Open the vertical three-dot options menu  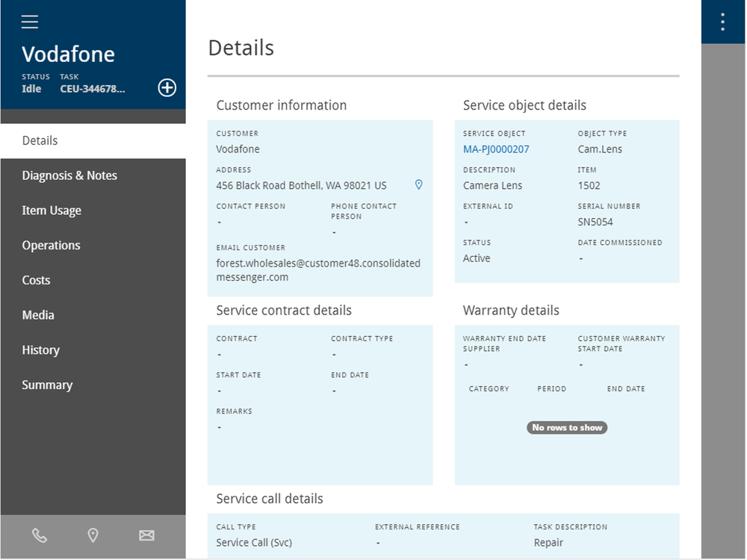click(722, 22)
